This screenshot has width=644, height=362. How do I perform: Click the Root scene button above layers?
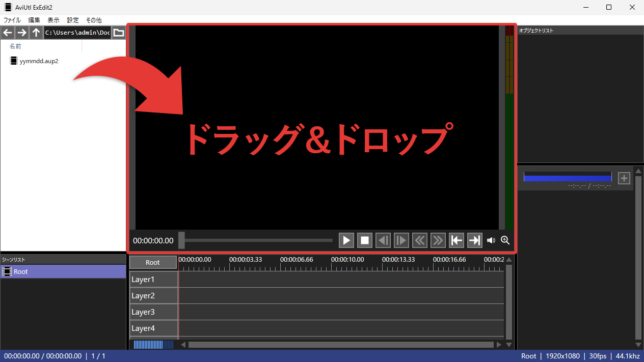click(x=153, y=263)
